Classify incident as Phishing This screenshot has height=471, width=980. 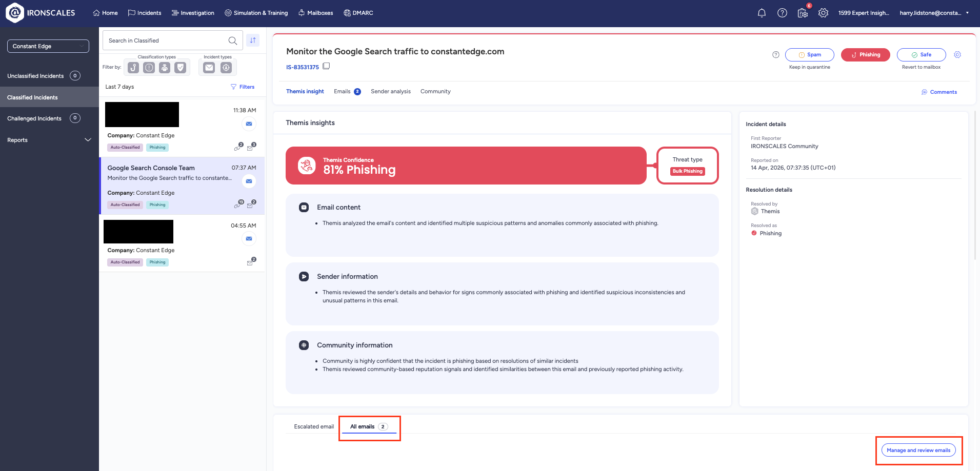tap(866, 55)
